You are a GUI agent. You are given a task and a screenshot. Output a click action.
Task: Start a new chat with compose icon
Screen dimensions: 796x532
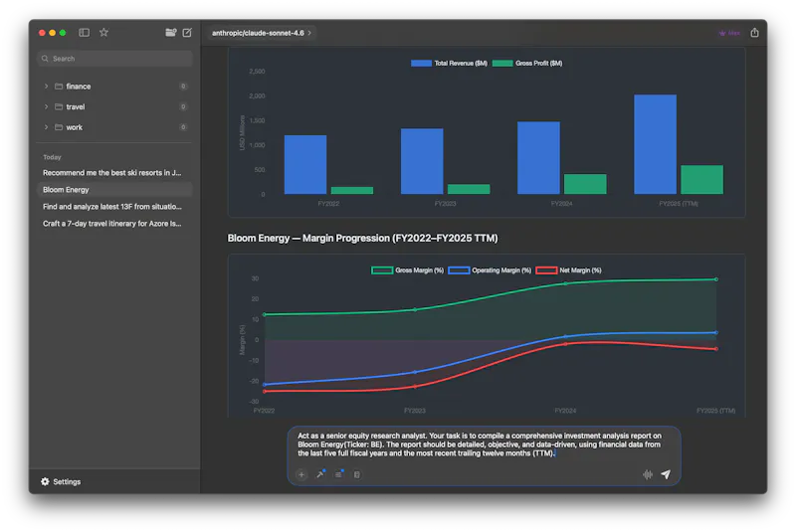[187, 33]
